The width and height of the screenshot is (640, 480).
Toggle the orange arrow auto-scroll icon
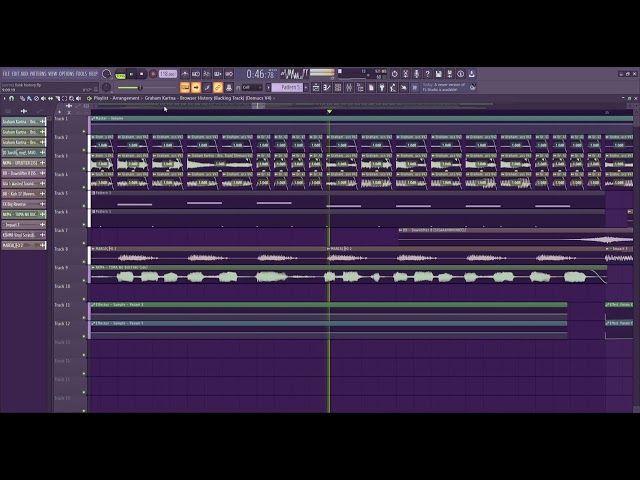196,87
